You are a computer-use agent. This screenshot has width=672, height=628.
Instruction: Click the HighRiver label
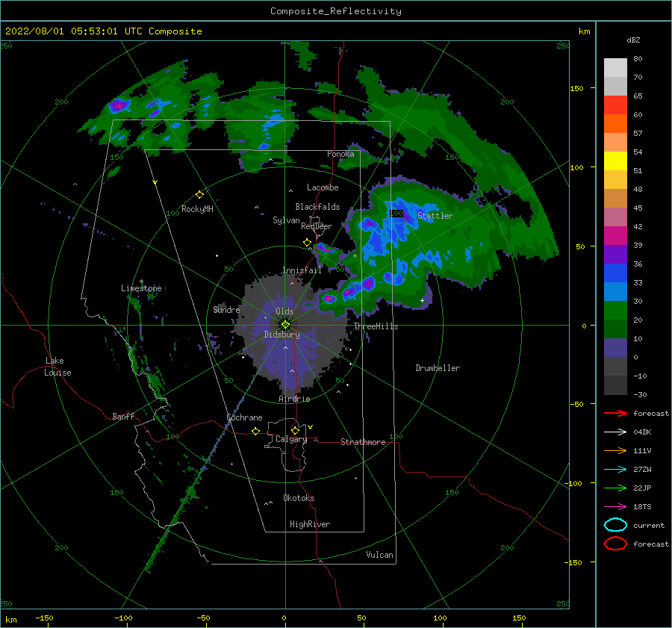pyautogui.click(x=310, y=524)
